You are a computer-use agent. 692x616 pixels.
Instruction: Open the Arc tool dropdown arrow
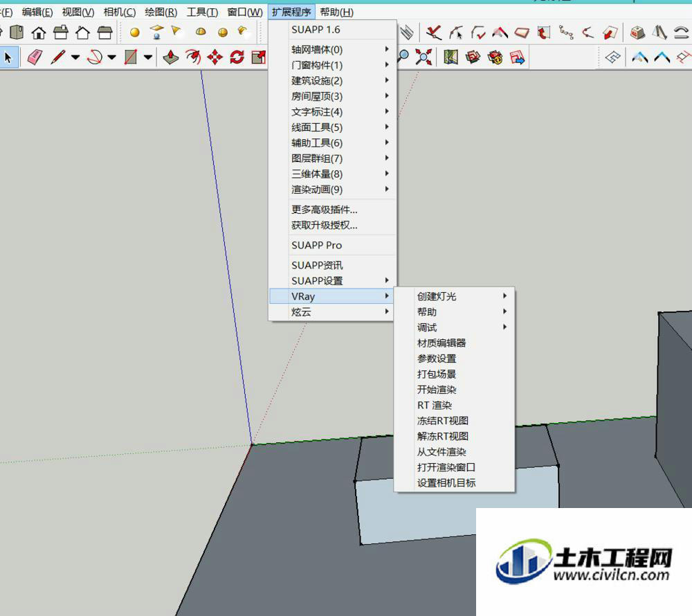111,57
